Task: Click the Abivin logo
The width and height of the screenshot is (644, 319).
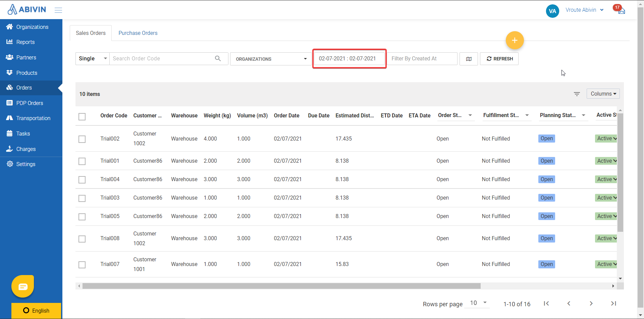Action: tap(27, 9)
